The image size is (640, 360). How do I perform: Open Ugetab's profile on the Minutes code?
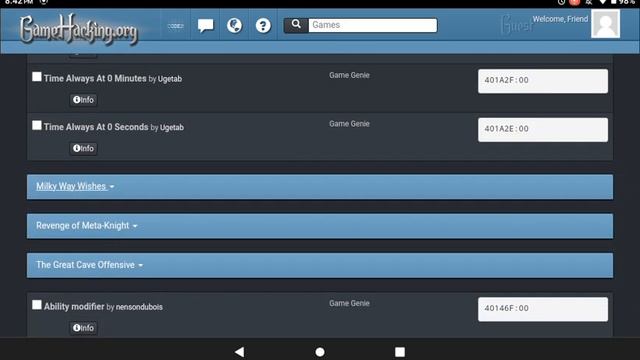click(x=170, y=79)
